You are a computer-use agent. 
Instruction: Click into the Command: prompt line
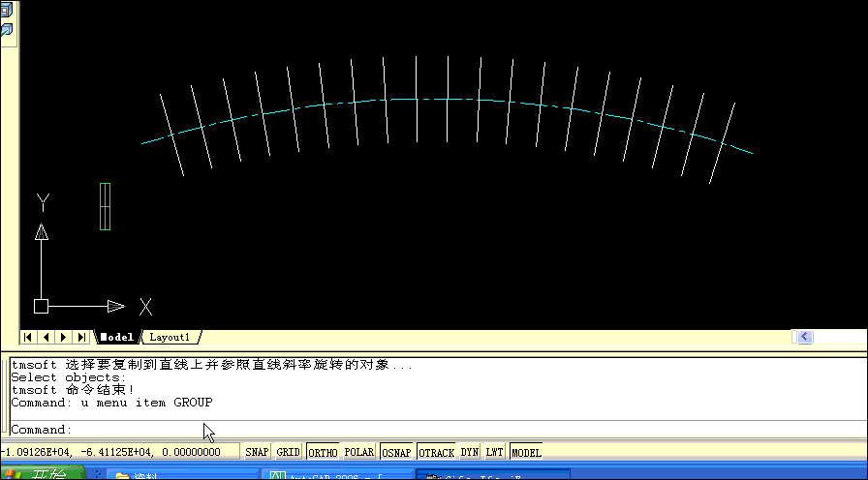[x=437, y=429]
